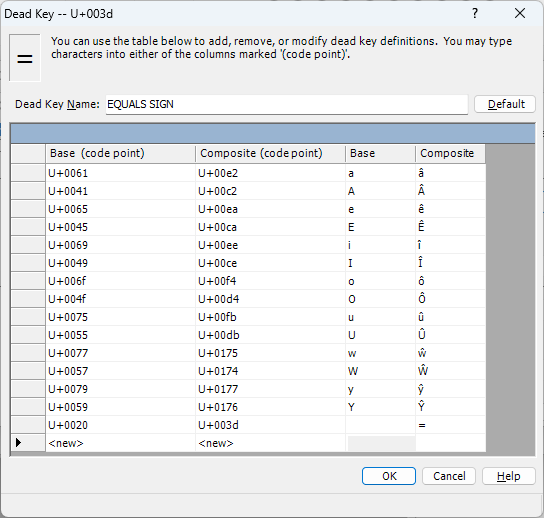This screenshot has width=544, height=518.
Task: Click the question mark help icon in title bar
Action: pyautogui.click(x=475, y=14)
